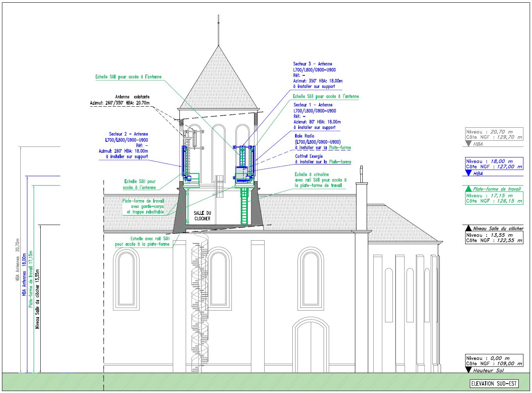
Task: Select the SALLE DU CLOCHER room label
Action: point(202,216)
